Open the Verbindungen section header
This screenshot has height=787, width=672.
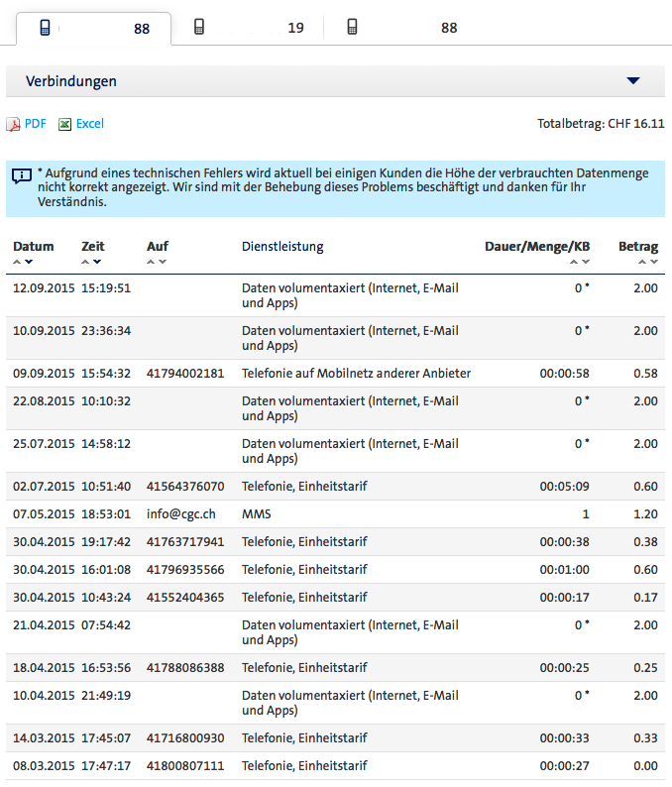coord(335,81)
